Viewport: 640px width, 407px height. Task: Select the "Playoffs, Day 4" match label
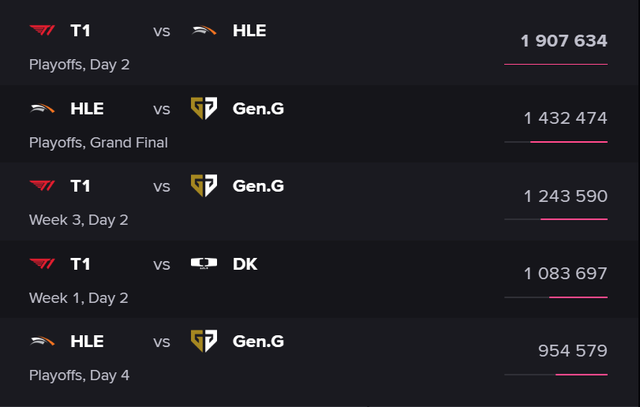click(x=80, y=376)
